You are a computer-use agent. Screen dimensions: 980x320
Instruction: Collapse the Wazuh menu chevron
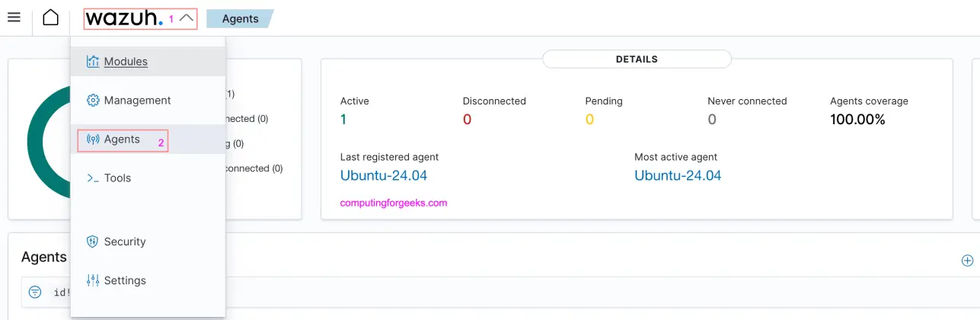(x=187, y=18)
